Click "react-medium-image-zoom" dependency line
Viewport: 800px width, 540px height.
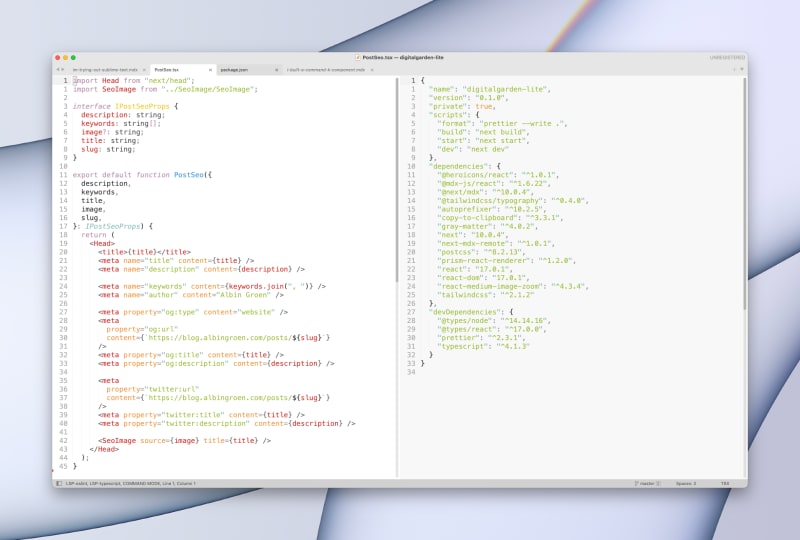[513, 286]
